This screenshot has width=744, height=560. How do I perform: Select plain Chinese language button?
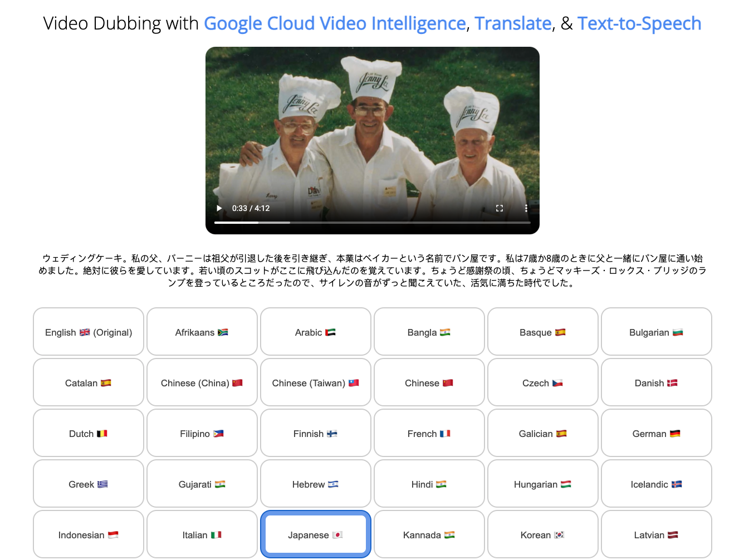point(429,382)
